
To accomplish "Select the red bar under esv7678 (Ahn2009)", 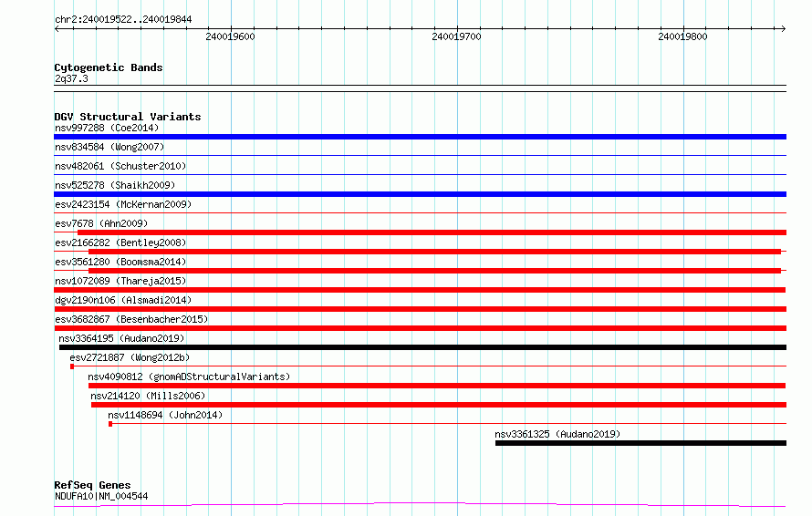I will point(432,232).
